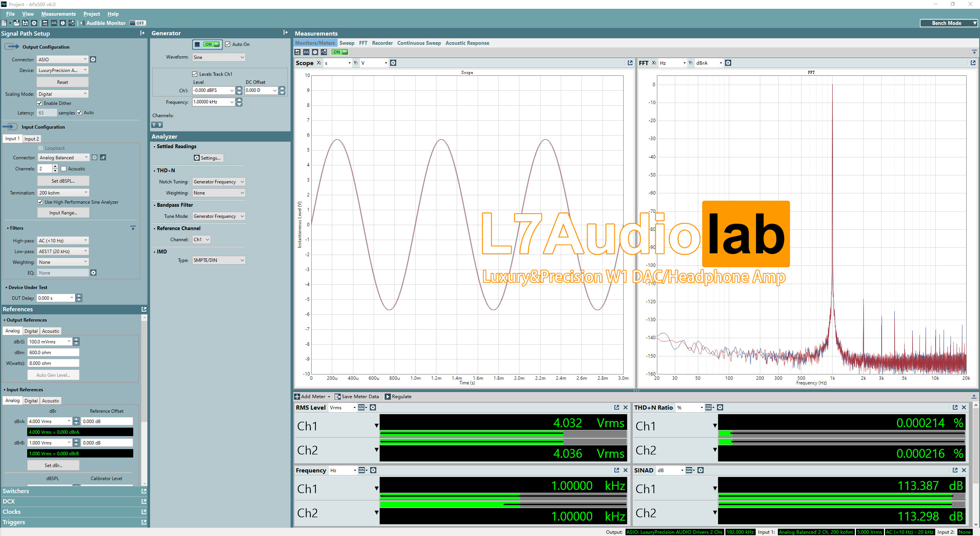Collapse the Signal Path Setup panel

(142, 33)
